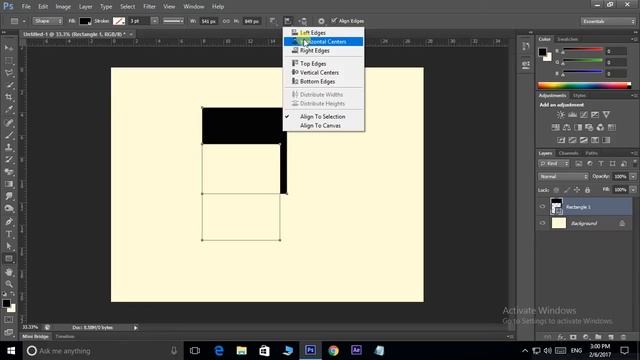Viewport: 640px width, 360px height.
Task: Choose Horizontal Centers from the align menu
Action: pos(324,42)
